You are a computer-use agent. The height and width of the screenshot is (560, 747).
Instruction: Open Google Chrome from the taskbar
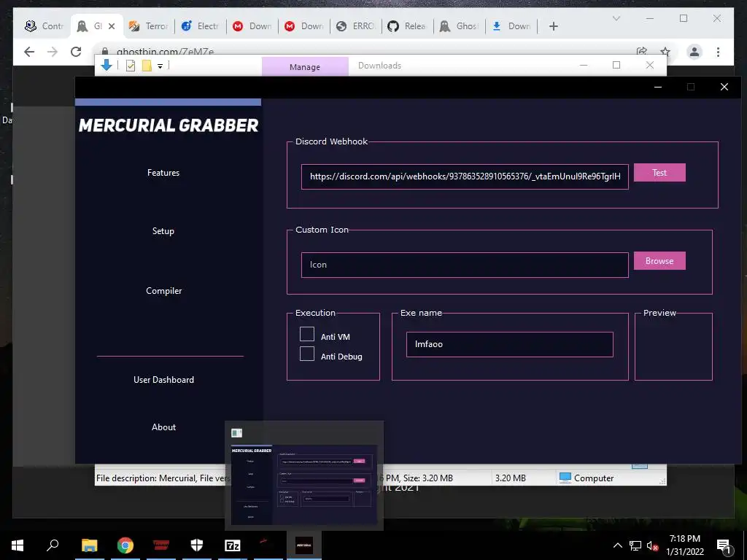coord(125,545)
